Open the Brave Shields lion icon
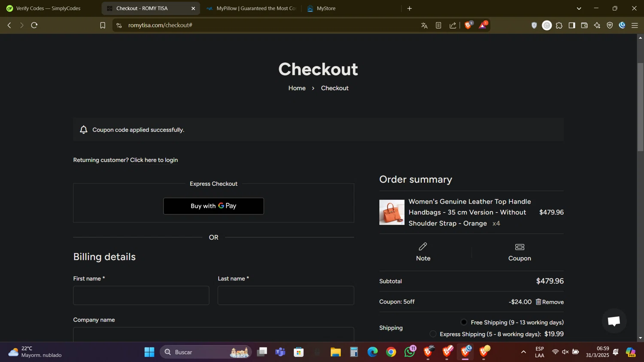The height and width of the screenshot is (362, 644). click(468, 25)
